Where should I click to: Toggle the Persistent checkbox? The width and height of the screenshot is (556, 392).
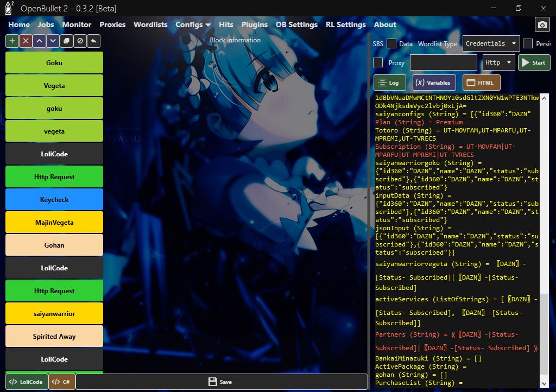527,43
